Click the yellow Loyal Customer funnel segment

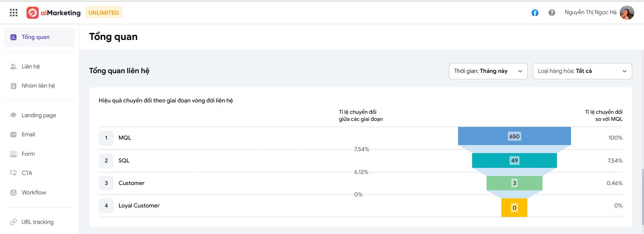click(x=514, y=207)
